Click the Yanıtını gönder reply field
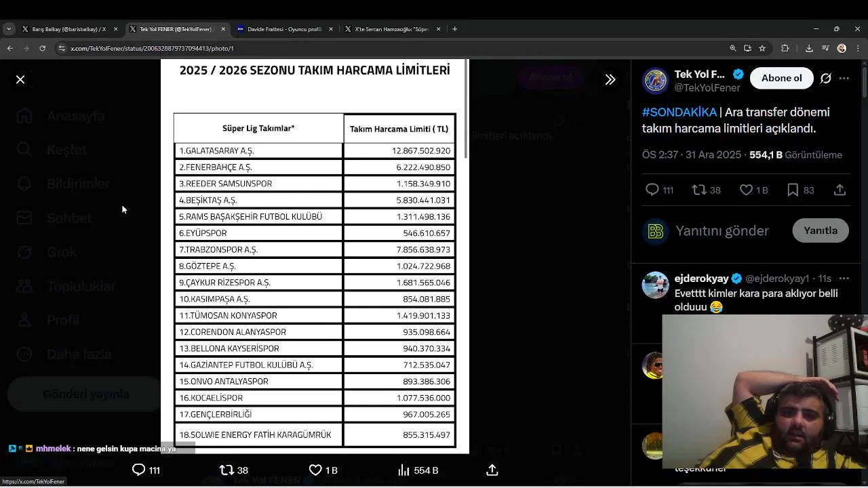Viewport: 868px width, 488px height. pyautogui.click(x=722, y=230)
